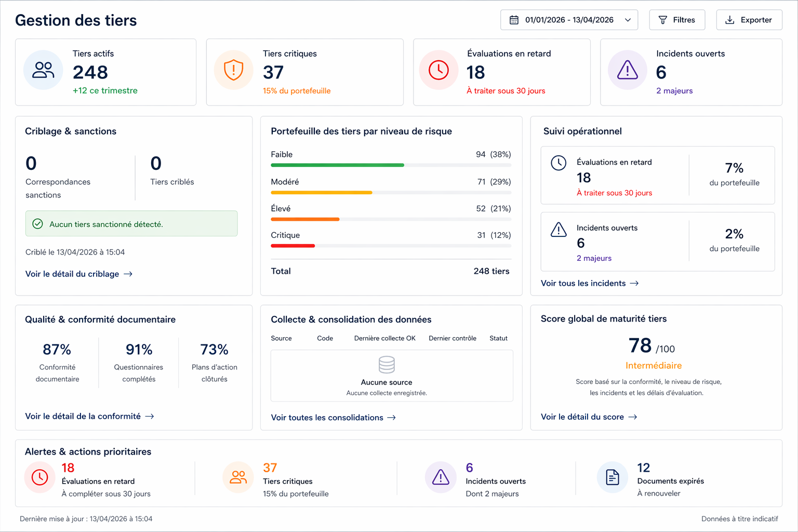This screenshot has height=532, width=798.
Task: Select the Statut column header
Action: [x=498, y=338]
